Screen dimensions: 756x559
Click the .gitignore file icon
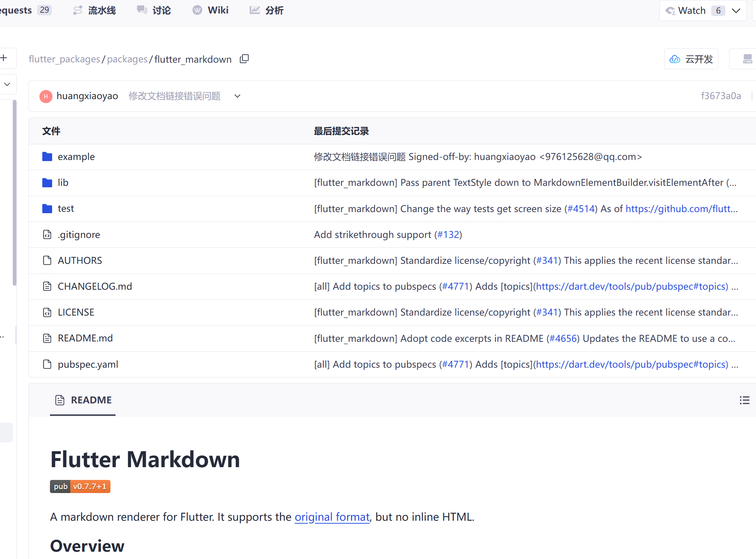(x=47, y=235)
